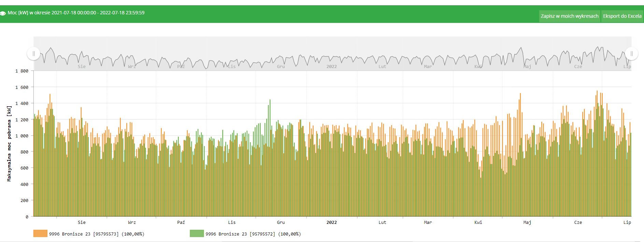Click the 600 value on the vertical axis

click(25, 168)
